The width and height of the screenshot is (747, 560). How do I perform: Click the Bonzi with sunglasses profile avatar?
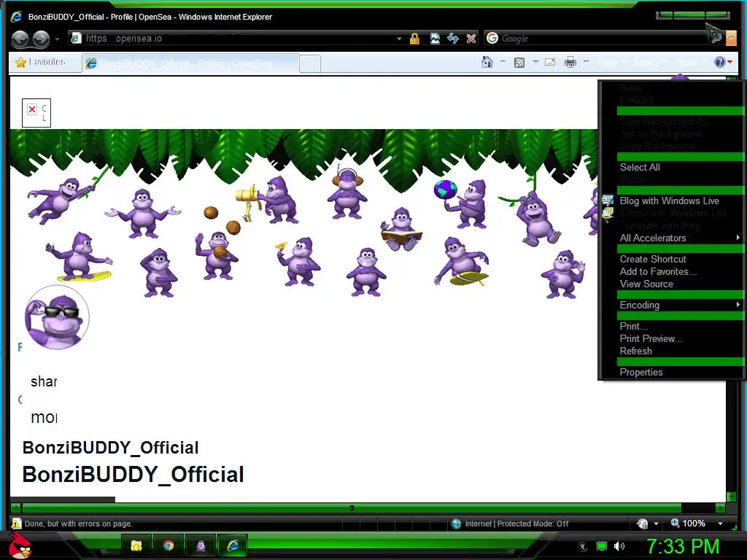pos(57,317)
